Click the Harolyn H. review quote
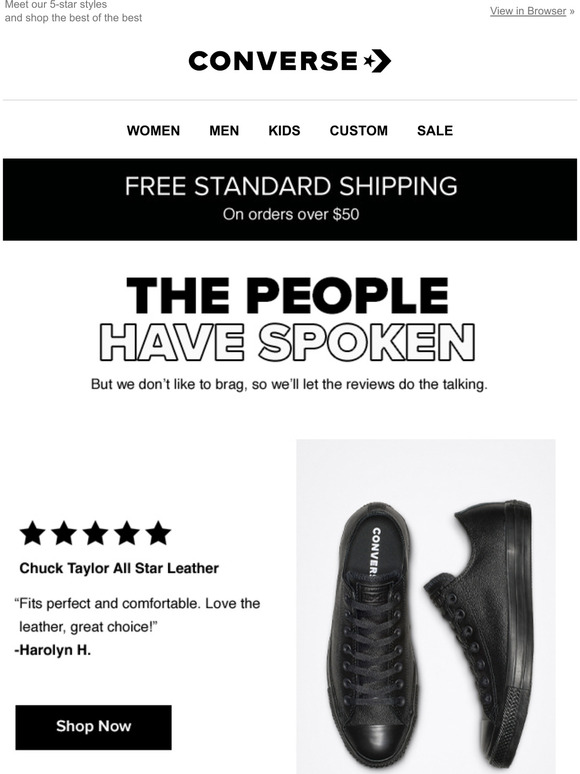This screenshot has height=774, width=580. point(138,615)
